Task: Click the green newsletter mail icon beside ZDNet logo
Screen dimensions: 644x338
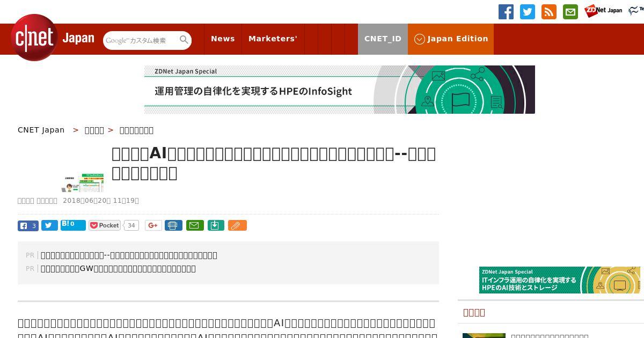Action: (x=570, y=12)
